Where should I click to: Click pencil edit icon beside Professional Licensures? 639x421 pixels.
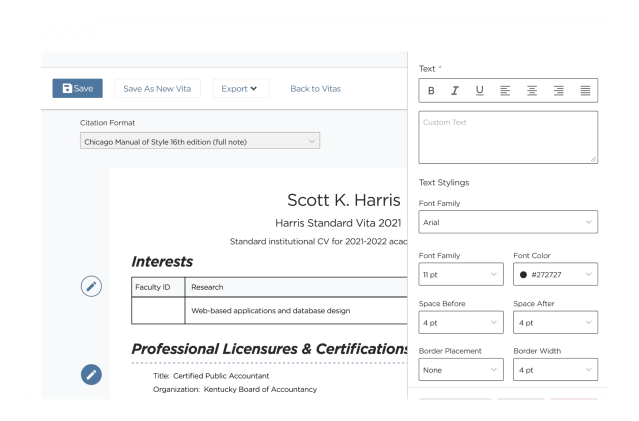(x=91, y=375)
